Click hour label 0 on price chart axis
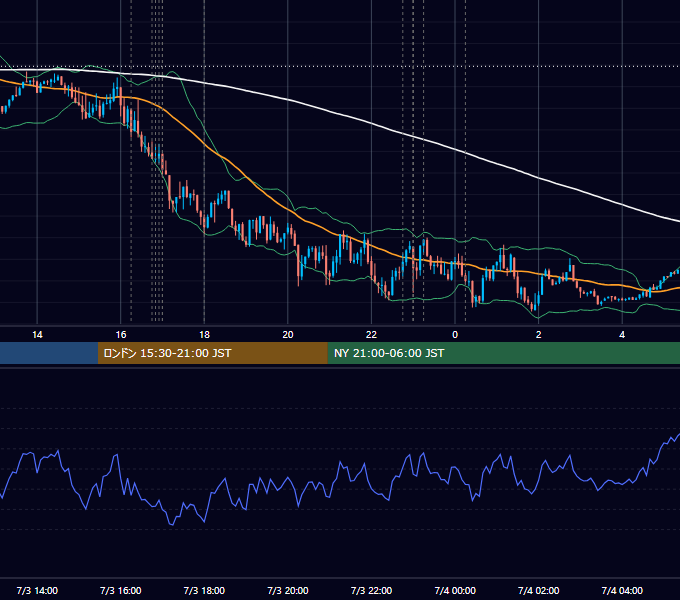Viewport: 680px width, 600px height. 455,335
